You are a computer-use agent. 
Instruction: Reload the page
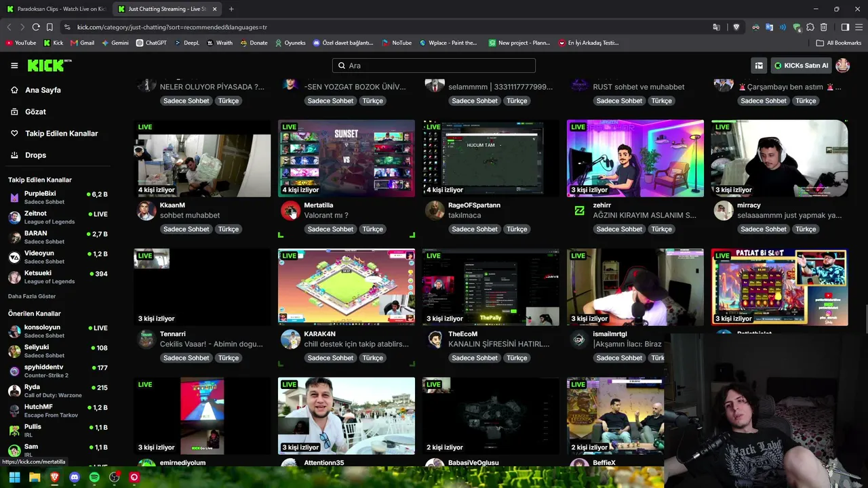[36, 27]
